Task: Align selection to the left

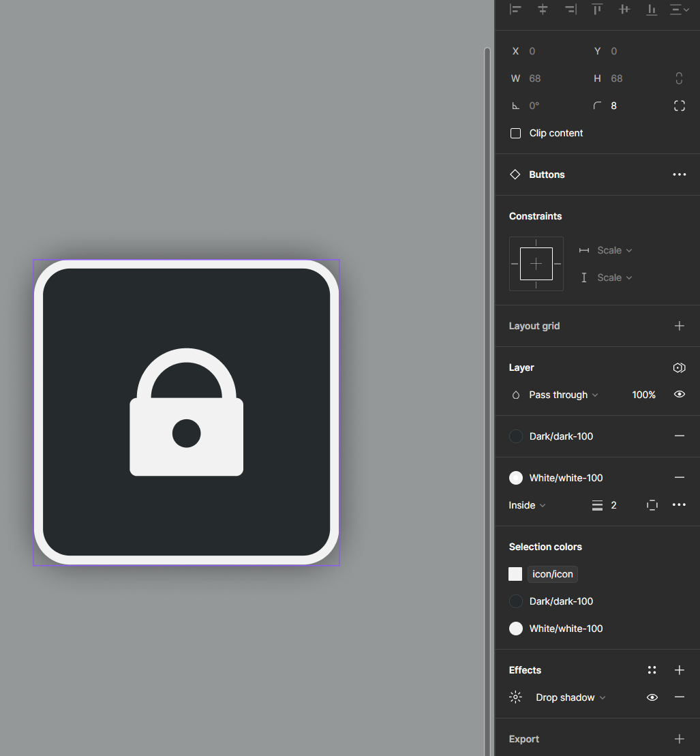Action: point(515,9)
